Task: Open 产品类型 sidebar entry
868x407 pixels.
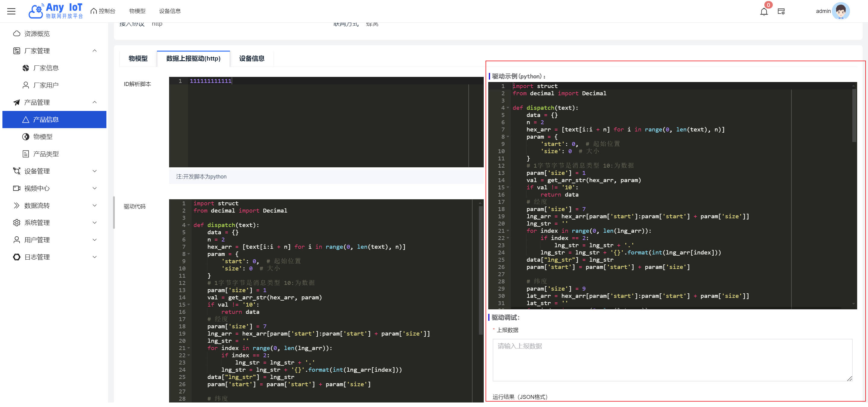Action: (46, 154)
